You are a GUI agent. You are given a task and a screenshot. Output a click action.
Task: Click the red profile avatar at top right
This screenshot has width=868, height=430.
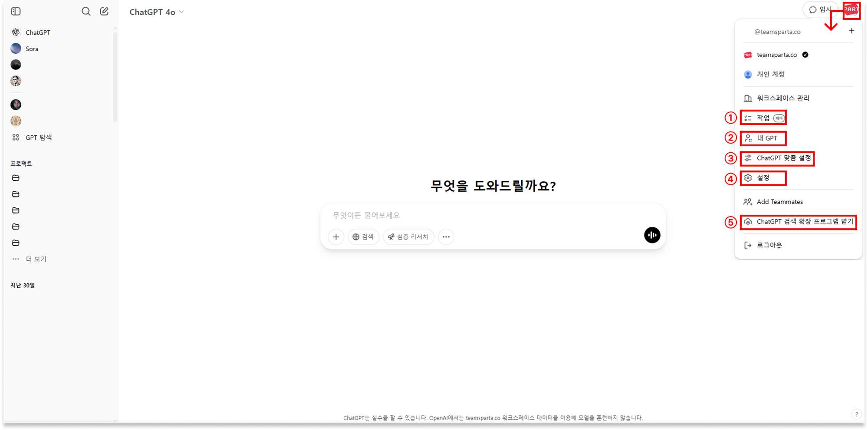coord(852,10)
